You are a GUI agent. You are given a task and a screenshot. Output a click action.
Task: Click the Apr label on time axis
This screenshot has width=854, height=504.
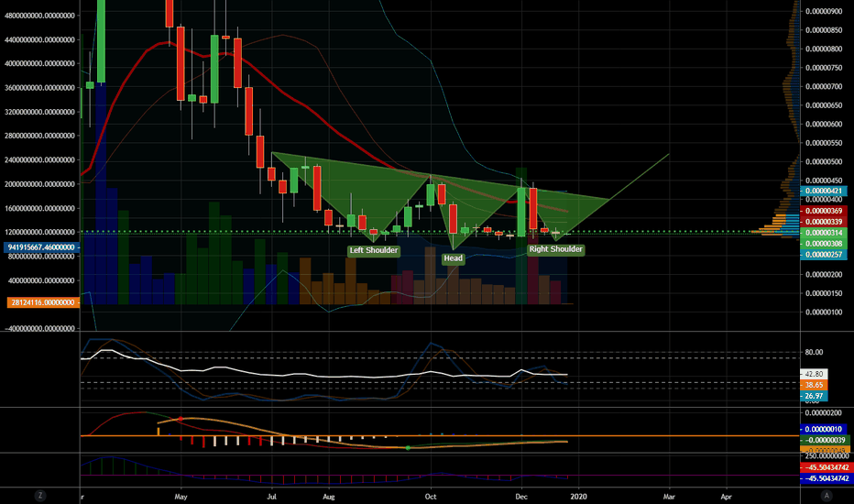[726, 497]
